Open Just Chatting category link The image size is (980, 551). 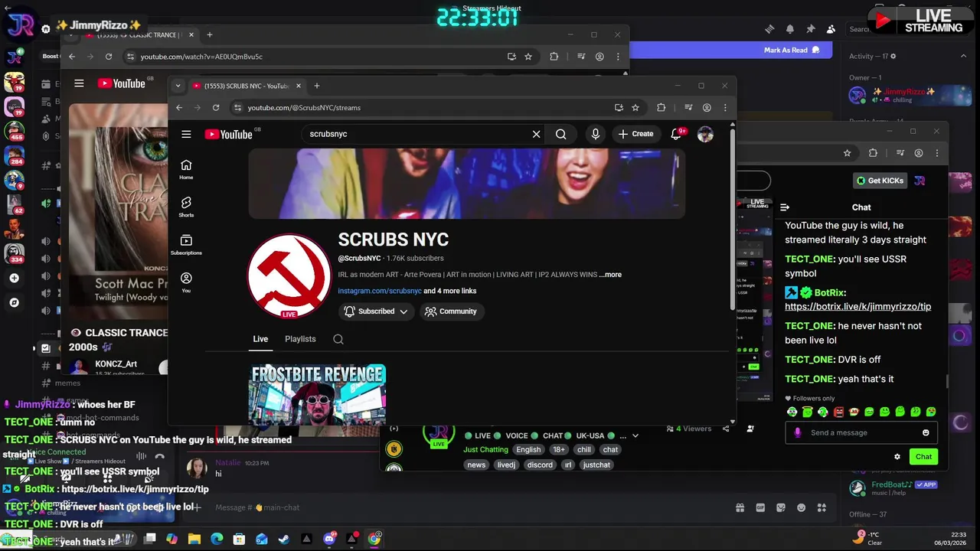(x=485, y=450)
